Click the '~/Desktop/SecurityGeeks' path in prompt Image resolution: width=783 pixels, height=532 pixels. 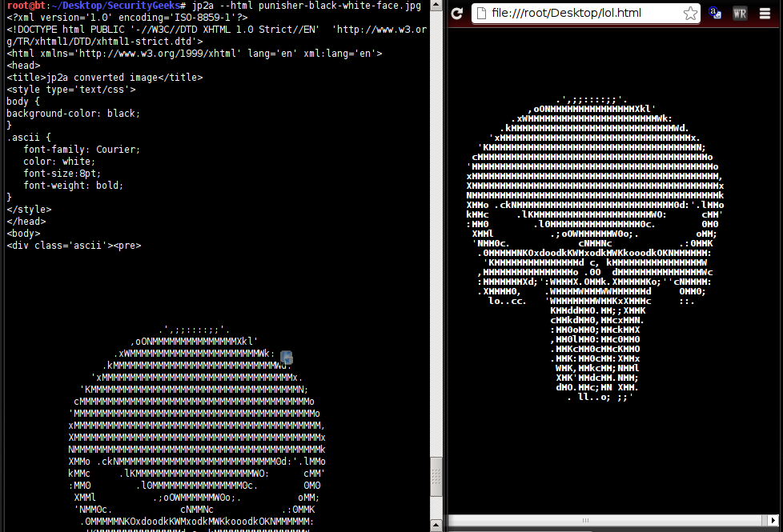pyautogui.click(x=116, y=6)
